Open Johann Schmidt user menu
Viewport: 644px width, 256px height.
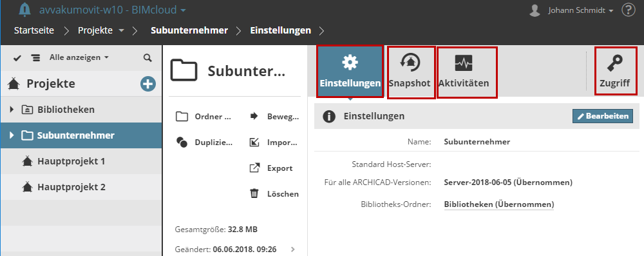[581, 10]
